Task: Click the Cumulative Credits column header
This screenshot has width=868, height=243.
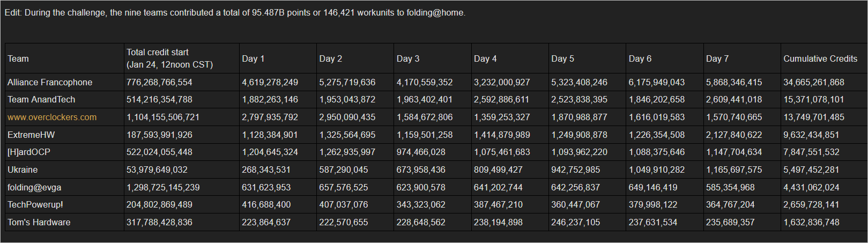Action: (820, 58)
